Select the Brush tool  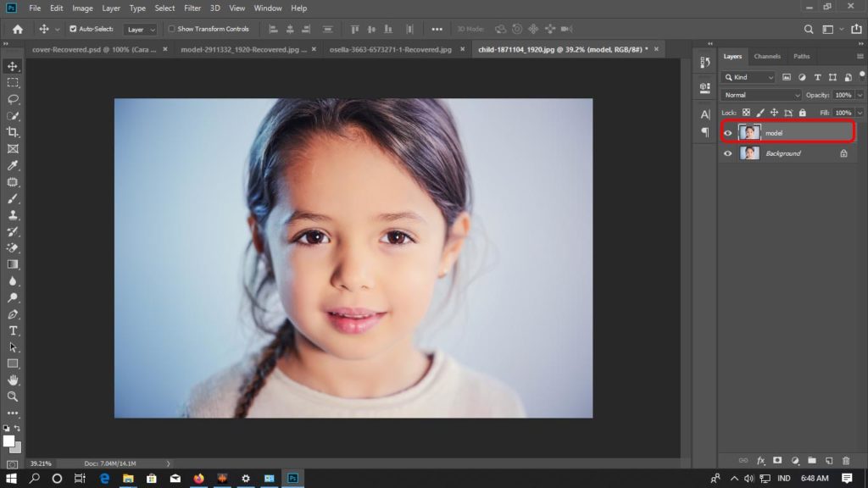pos(13,198)
